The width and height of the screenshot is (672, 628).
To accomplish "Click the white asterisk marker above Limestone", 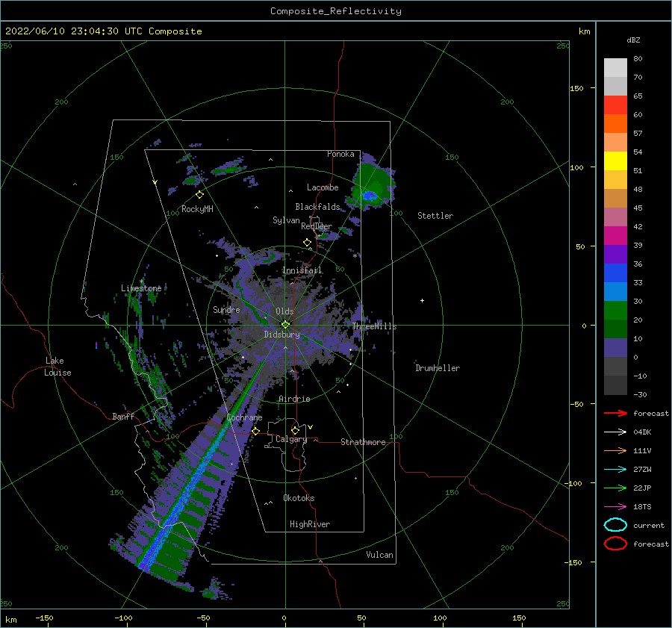I will (141, 282).
